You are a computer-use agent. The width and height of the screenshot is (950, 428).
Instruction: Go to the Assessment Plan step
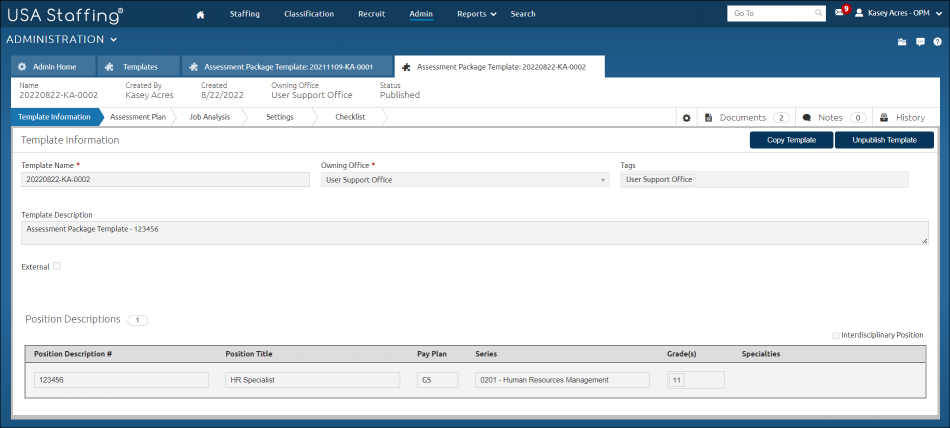click(138, 118)
